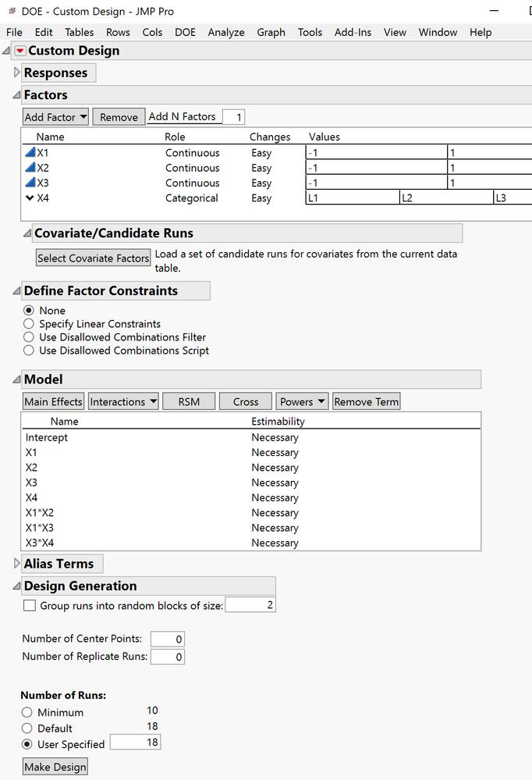Select the None factor constraints option
Screen dimensions: 532x780
[28, 310]
